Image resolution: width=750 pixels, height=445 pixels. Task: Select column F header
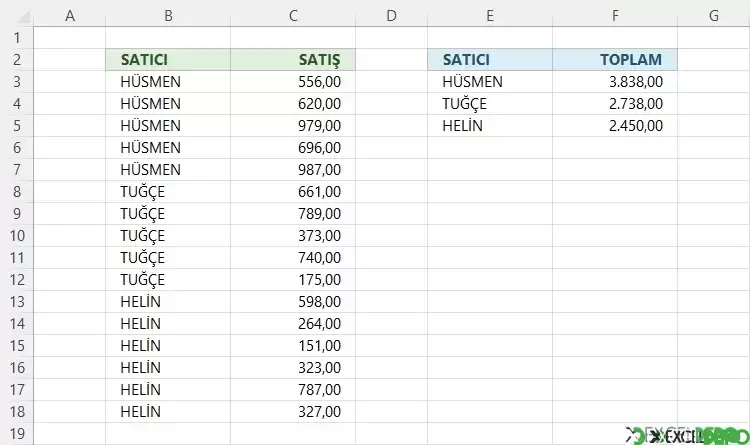coord(615,16)
